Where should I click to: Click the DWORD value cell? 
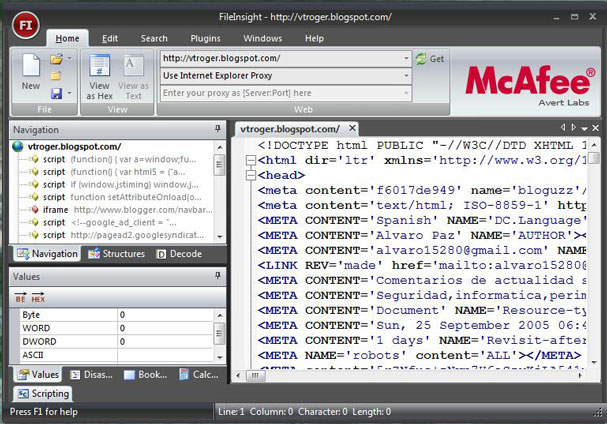pos(165,342)
